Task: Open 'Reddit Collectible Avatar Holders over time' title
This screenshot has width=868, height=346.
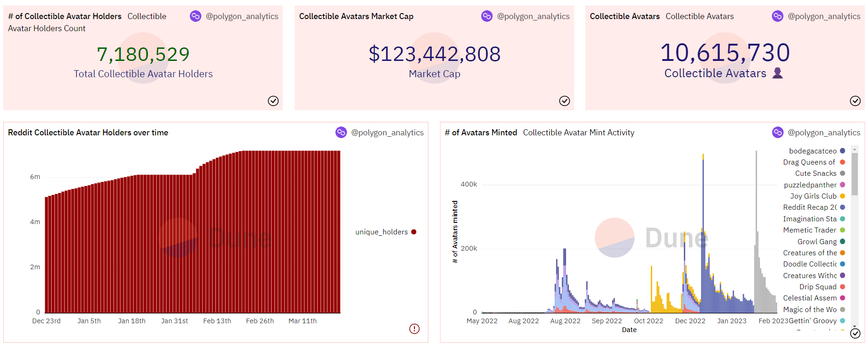Action: pyautogui.click(x=88, y=133)
